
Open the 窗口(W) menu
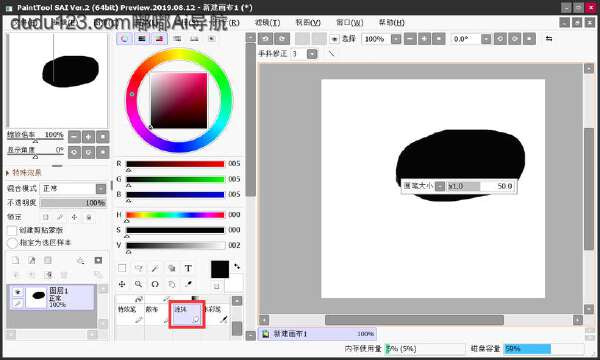[x=349, y=23]
